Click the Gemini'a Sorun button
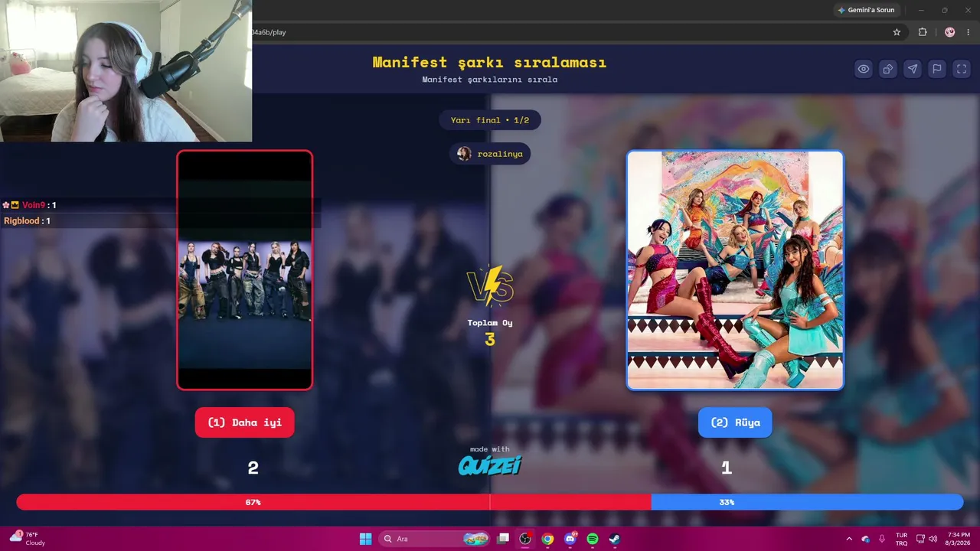980x551 pixels. coord(866,10)
